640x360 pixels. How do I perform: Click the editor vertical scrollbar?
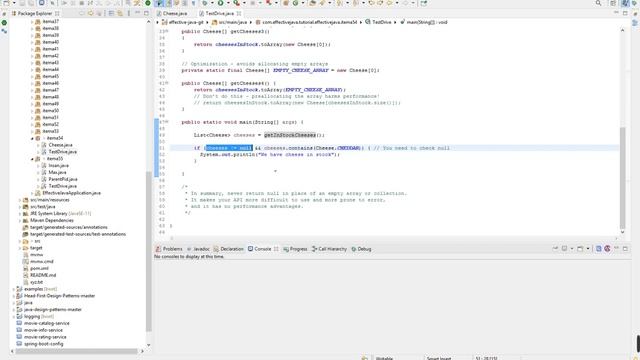click(622, 178)
